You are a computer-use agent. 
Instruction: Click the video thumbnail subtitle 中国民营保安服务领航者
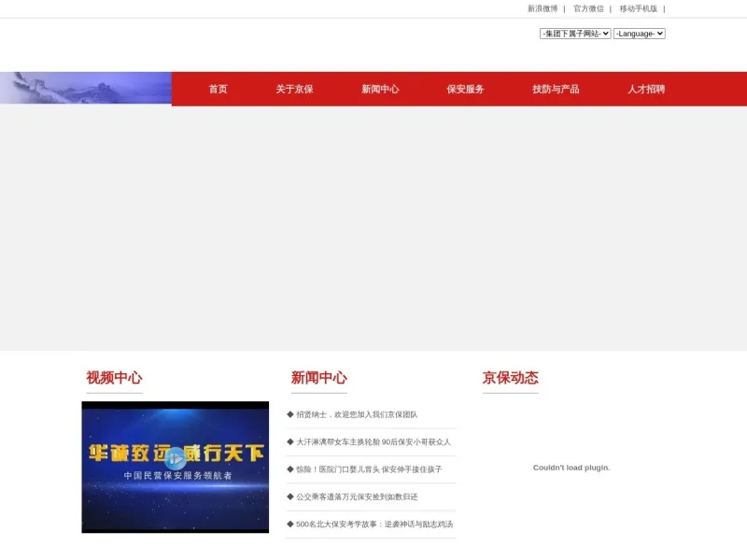point(177,475)
